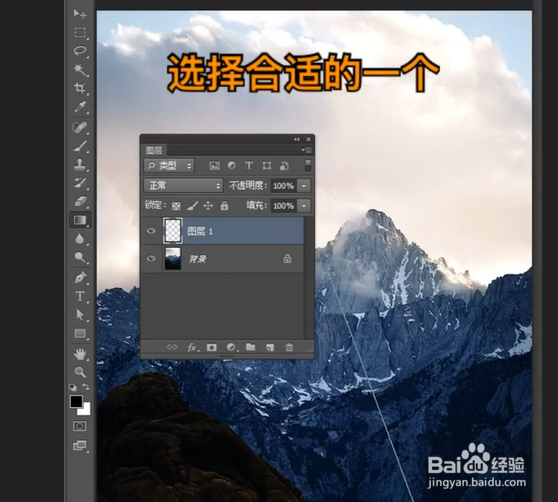Delete the selected layer
This screenshot has width=558, height=502.
(289, 347)
